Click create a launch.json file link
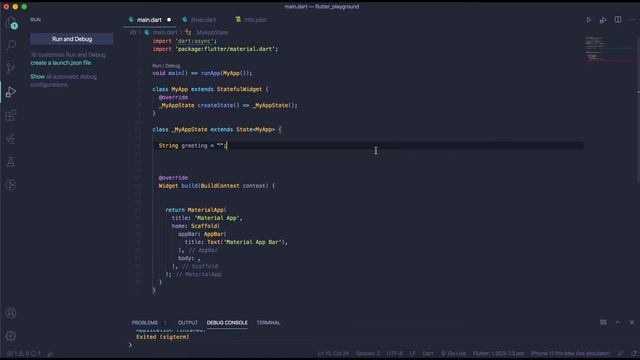Viewport: 640px width, 360px height. click(x=61, y=63)
